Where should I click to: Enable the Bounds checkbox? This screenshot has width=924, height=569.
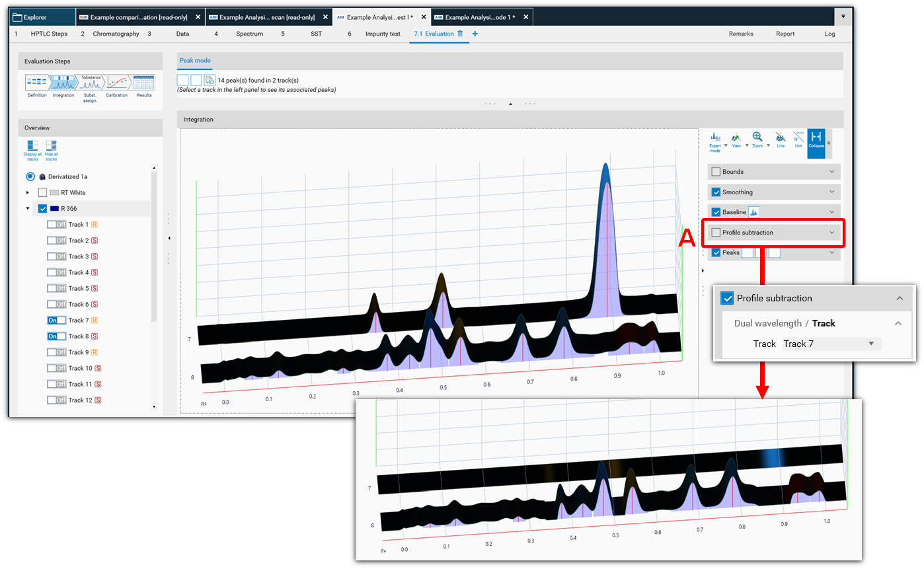tap(716, 172)
